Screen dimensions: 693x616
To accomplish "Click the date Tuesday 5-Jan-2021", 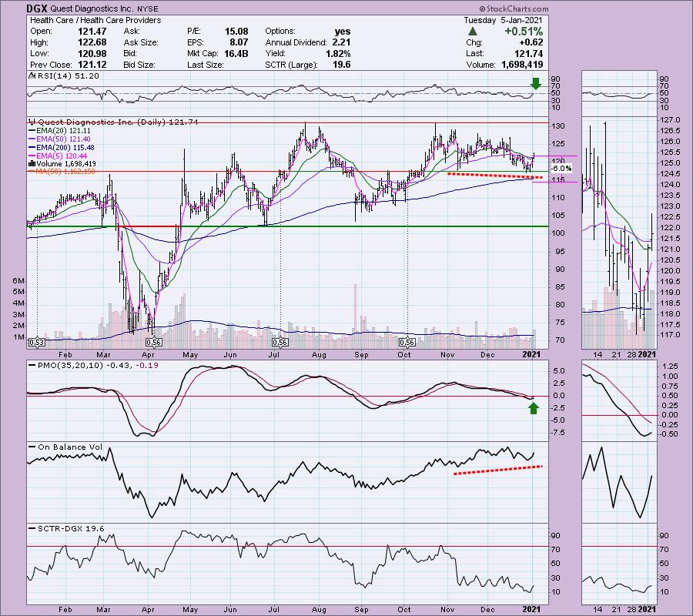I will coord(503,20).
